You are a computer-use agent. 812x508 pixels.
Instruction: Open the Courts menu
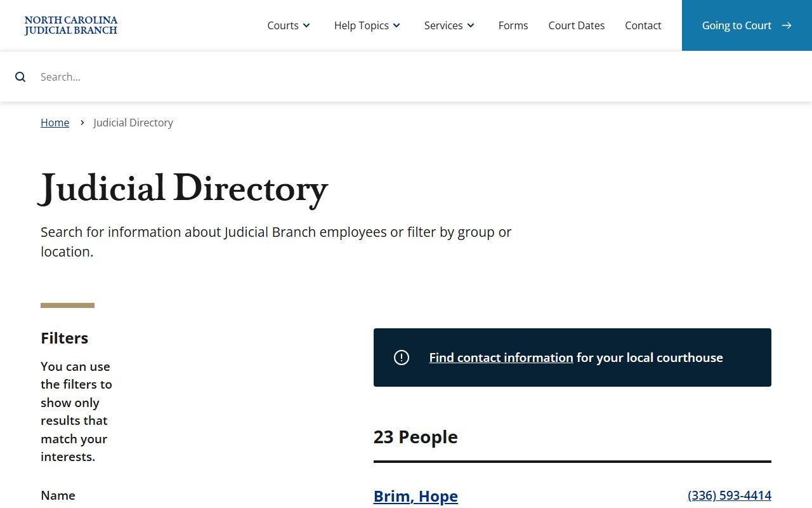click(x=289, y=25)
